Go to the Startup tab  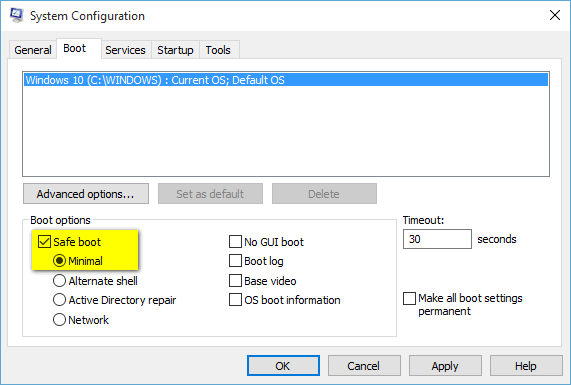click(175, 50)
